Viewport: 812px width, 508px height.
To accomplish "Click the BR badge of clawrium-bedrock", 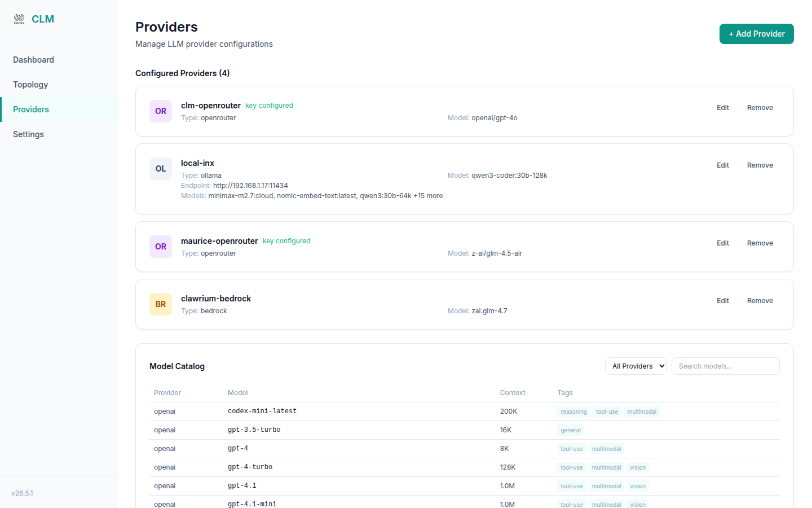I will point(161,304).
